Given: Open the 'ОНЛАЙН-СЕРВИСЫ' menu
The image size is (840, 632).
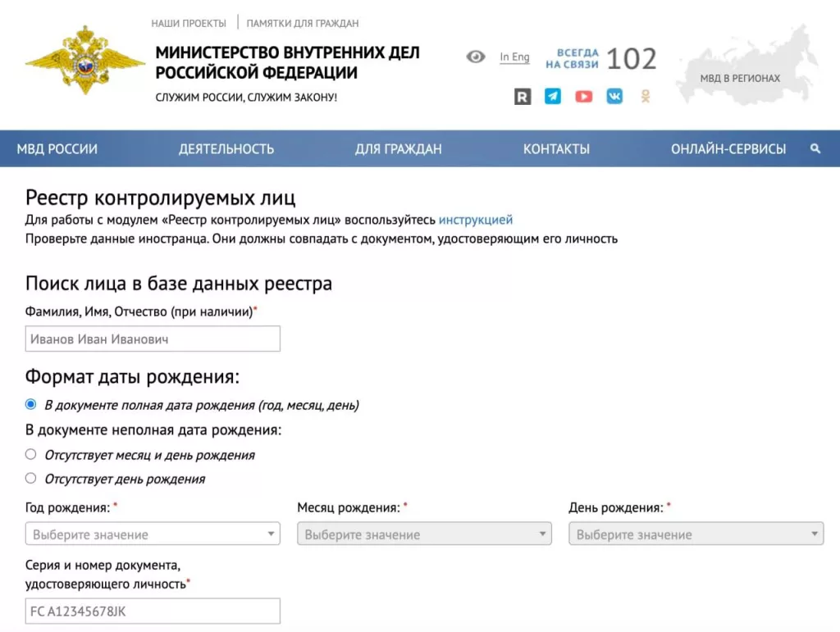Looking at the screenshot, I should 728,148.
